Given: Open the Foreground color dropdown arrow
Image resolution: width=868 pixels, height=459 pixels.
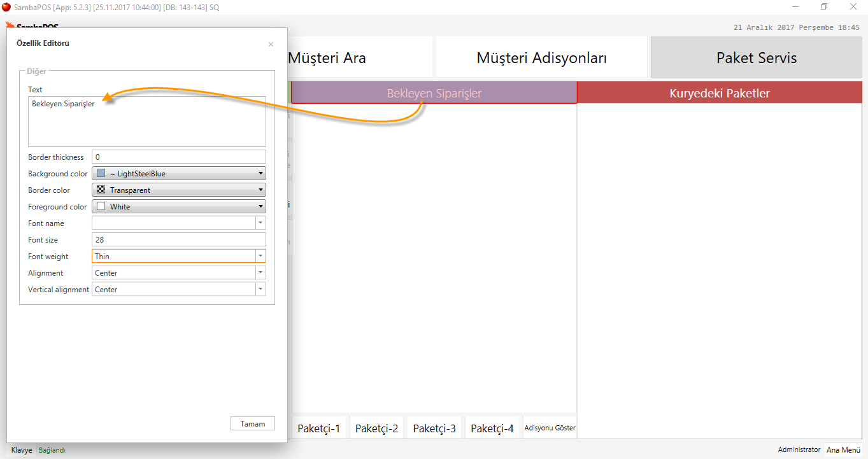Looking at the screenshot, I should 260,206.
